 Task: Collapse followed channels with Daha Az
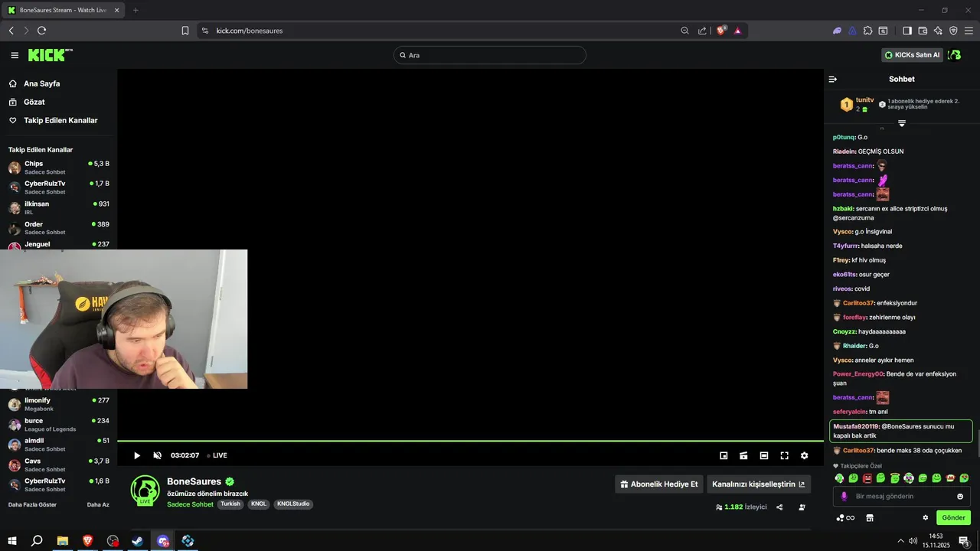click(98, 505)
